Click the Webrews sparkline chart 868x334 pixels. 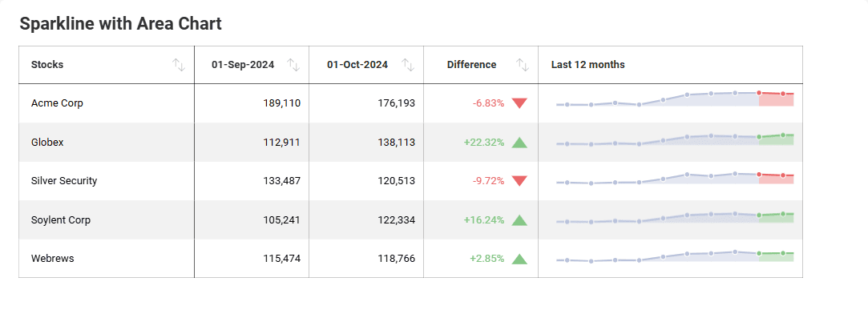(676, 256)
